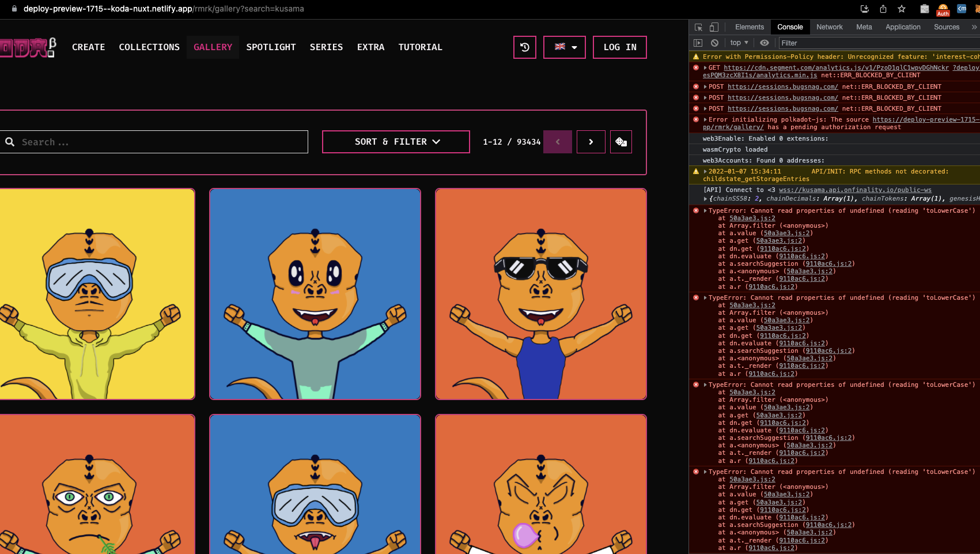Open the green-eyed lizard NFT card

97,484
